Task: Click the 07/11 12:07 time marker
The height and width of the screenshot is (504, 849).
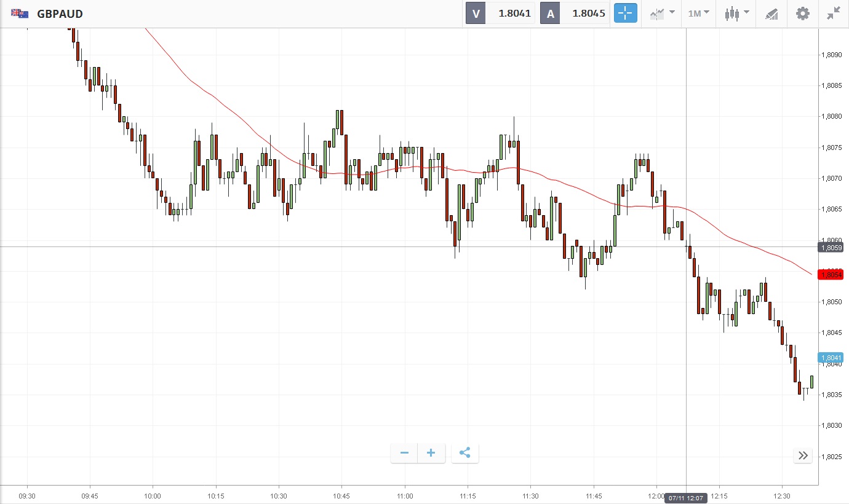Action: 686,498
